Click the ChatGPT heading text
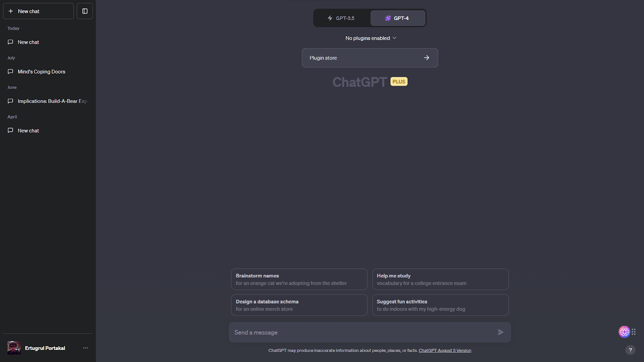 point(359,82)
